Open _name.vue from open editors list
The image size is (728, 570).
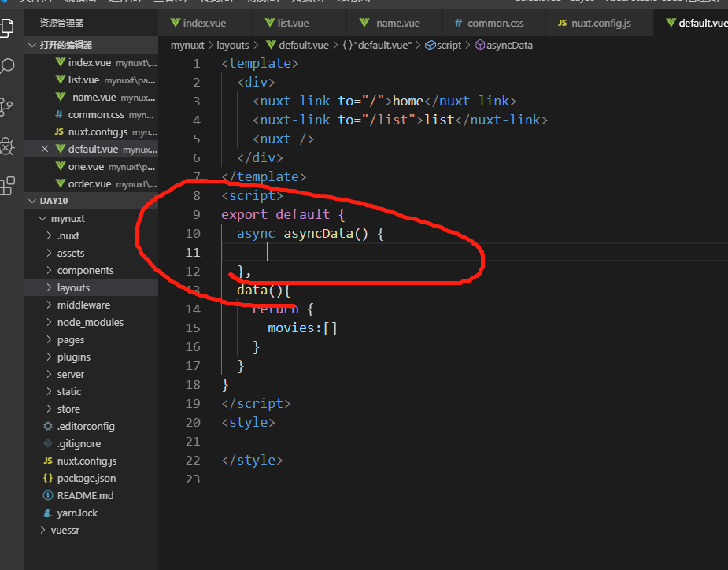91,97
